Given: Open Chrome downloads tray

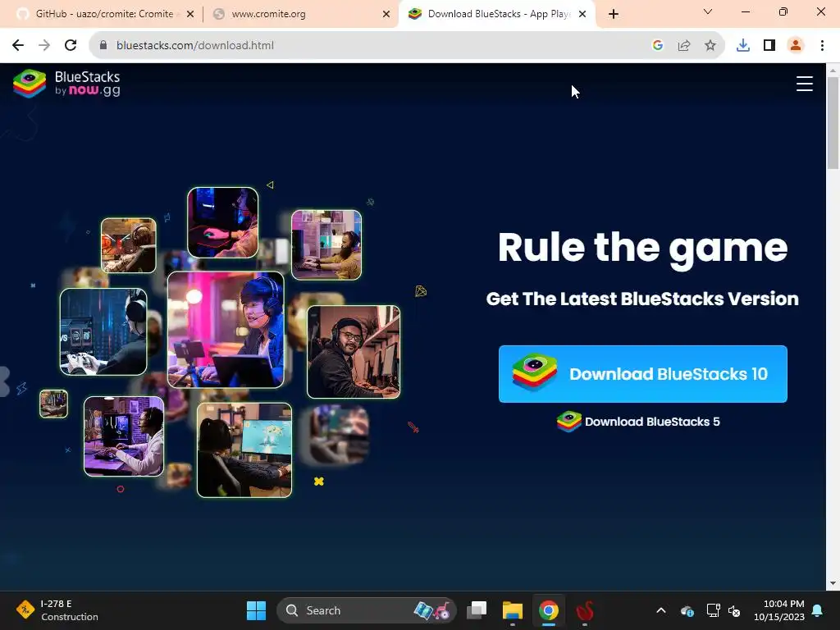Looking at the screenshot, I should pos(743,46).
